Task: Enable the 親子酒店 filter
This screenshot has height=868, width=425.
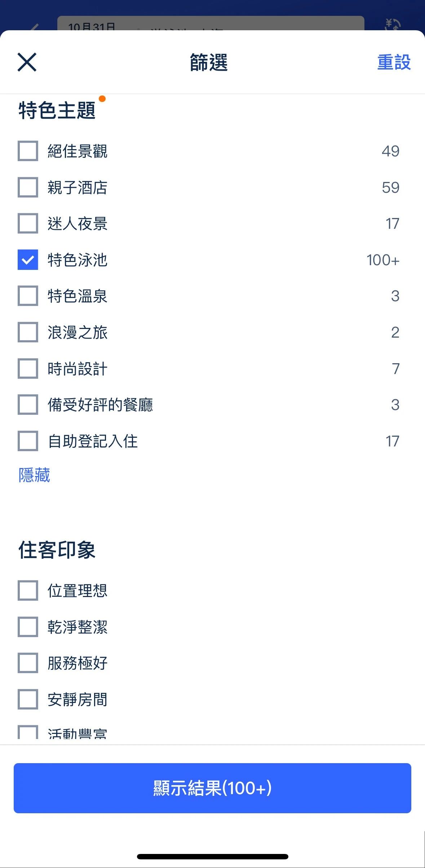Action: coord(28,187)
